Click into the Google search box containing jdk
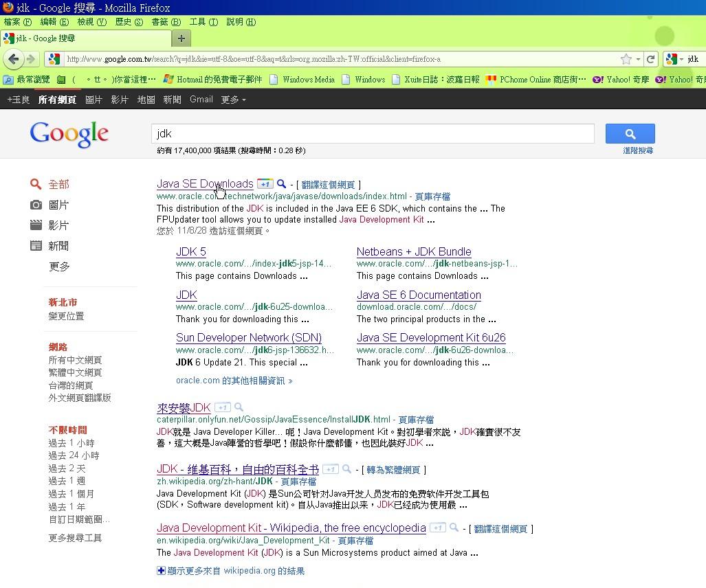 (x=373, y=134)
